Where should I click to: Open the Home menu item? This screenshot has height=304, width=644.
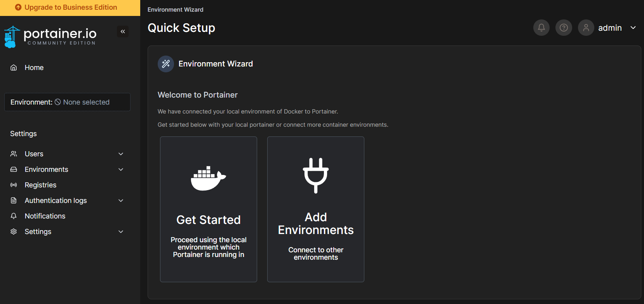coord(67,68)
